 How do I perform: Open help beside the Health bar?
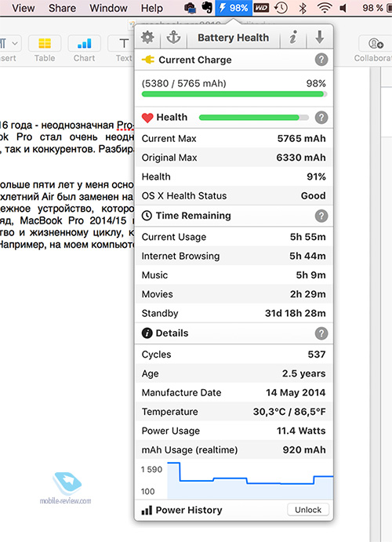pyautogui.click(x=321, y=118)
